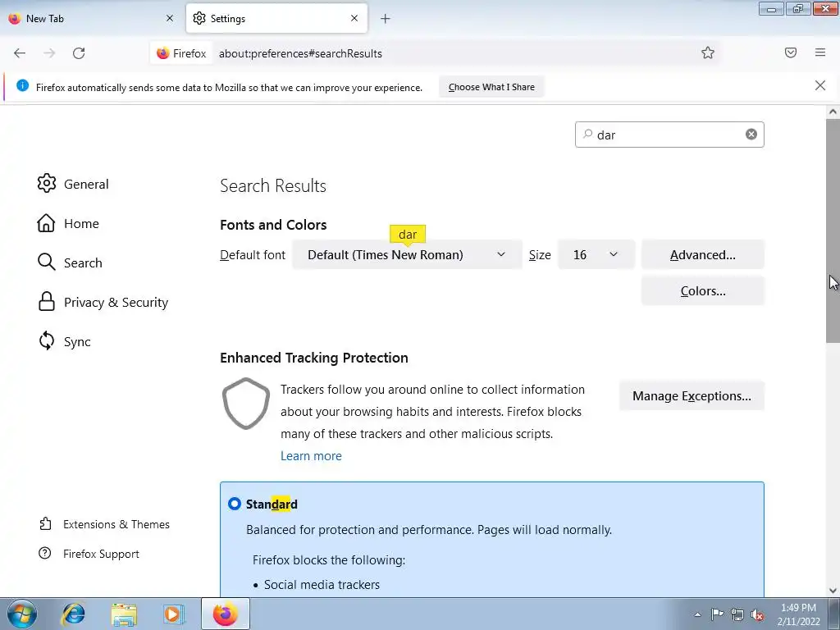The width and height of the screenshot is (840, 630).
Task: Open a new tab with plus icon
Action: (386, 19)
